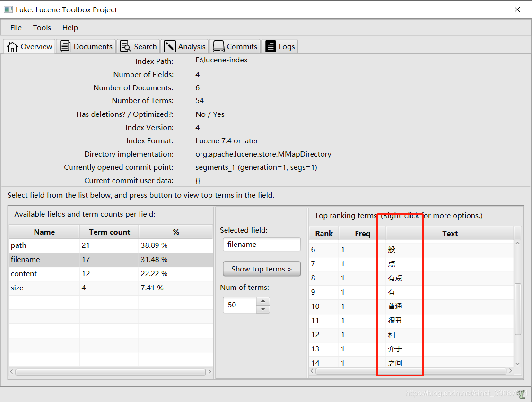Click the Luke app icon in title bar
This screenshot has width=532, height=402.
pyautogui.click(x=9, y=9)
